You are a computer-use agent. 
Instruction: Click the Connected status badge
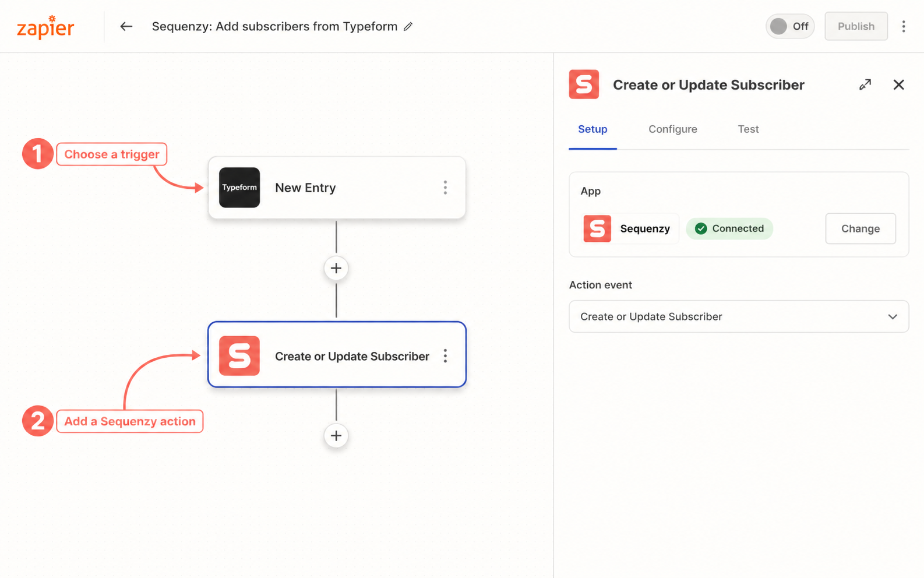pos(729,228)
